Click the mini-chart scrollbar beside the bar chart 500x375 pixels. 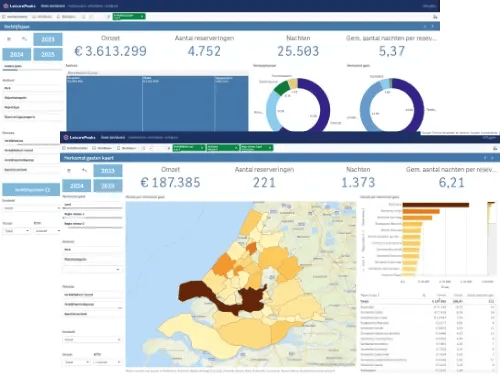491,239
